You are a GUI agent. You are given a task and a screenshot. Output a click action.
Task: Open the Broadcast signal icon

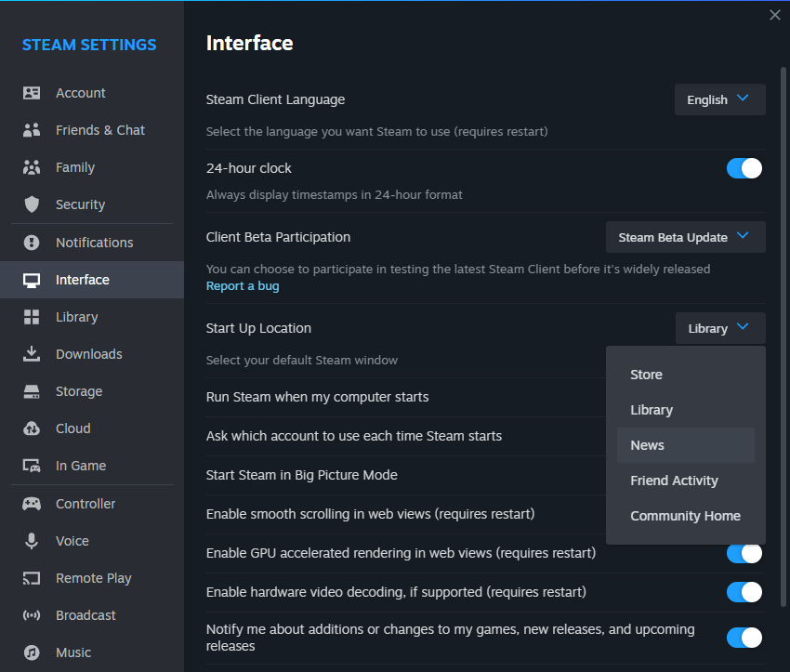point(32,615)
